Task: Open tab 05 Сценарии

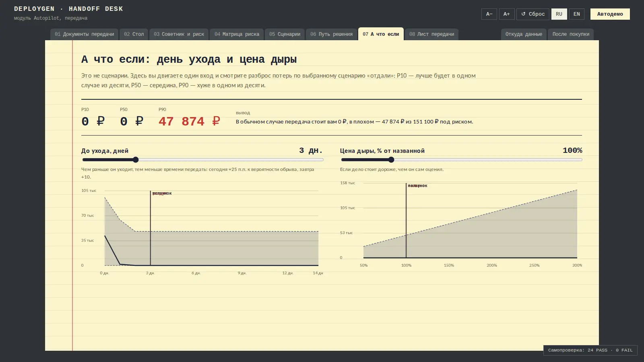Action: point(285,34)
